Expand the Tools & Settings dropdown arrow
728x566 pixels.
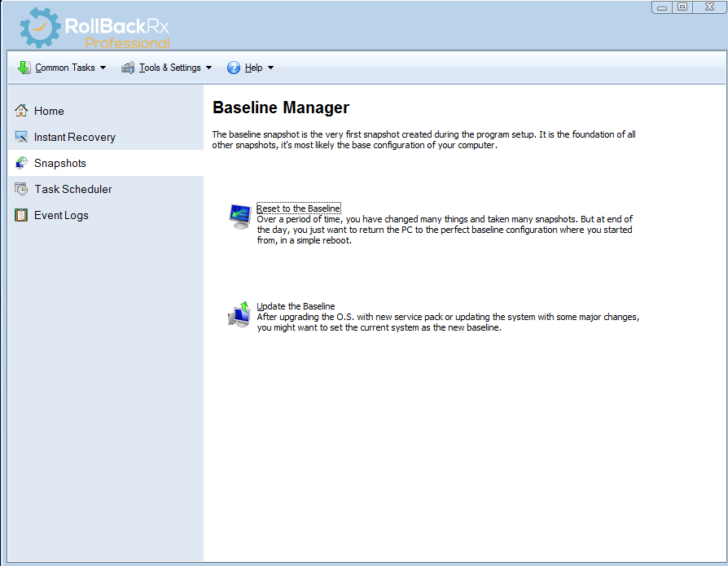[x=208, y=68]
